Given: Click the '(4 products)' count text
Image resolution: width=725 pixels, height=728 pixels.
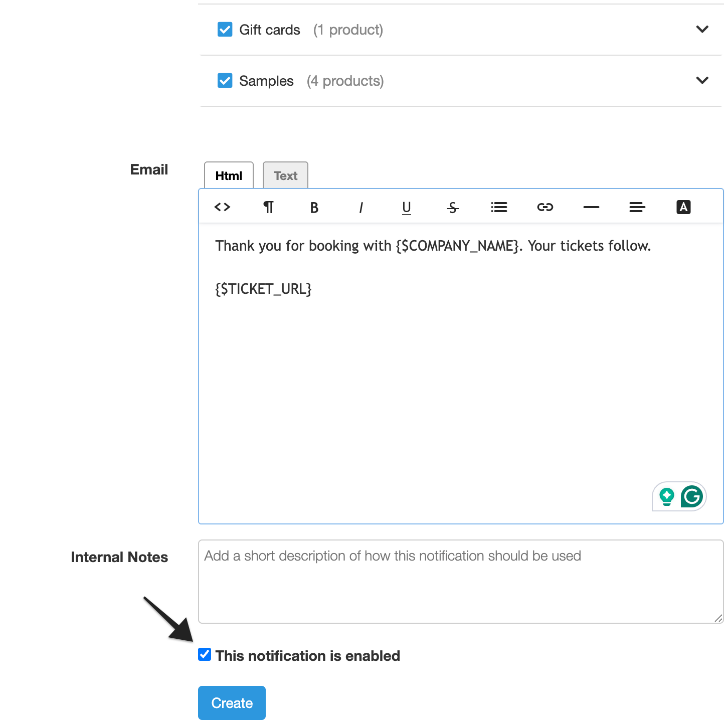Looking at the screenshot, I should pyautogui.click(x=345, y=81).
